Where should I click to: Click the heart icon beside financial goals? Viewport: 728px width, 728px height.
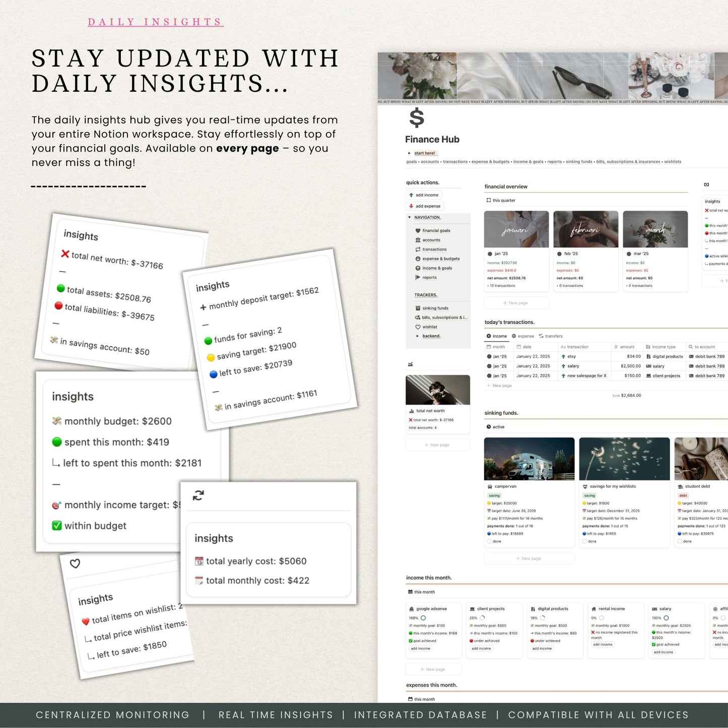click(x=418, y=231)
